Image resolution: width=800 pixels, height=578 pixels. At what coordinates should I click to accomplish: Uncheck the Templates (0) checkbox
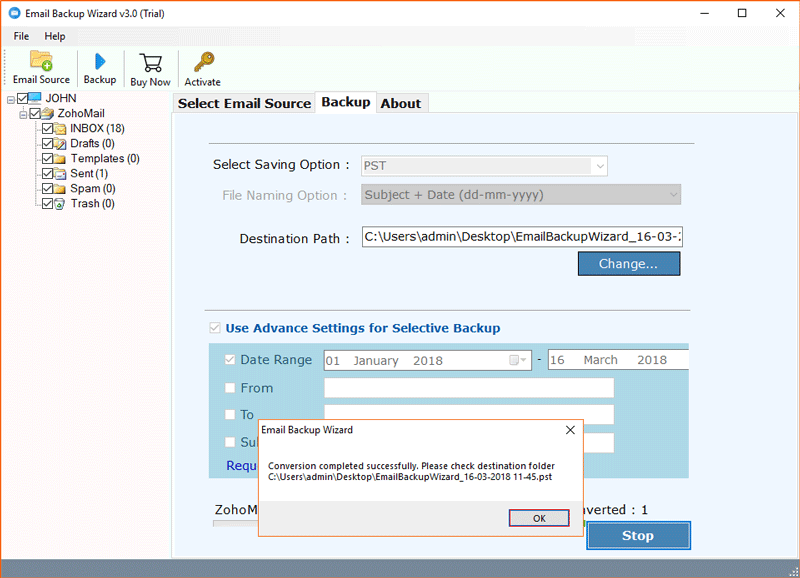pyautogui.click(x=47, y=158)
